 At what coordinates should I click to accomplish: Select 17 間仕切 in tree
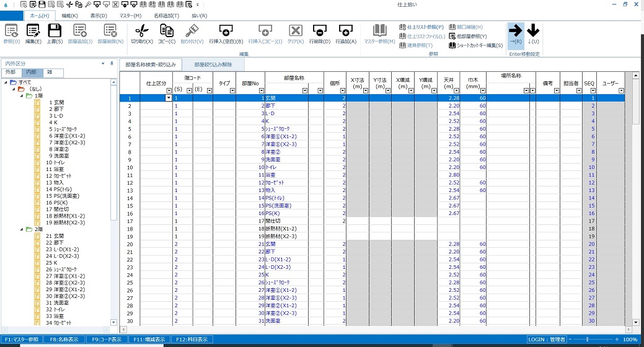coord(58,209)
